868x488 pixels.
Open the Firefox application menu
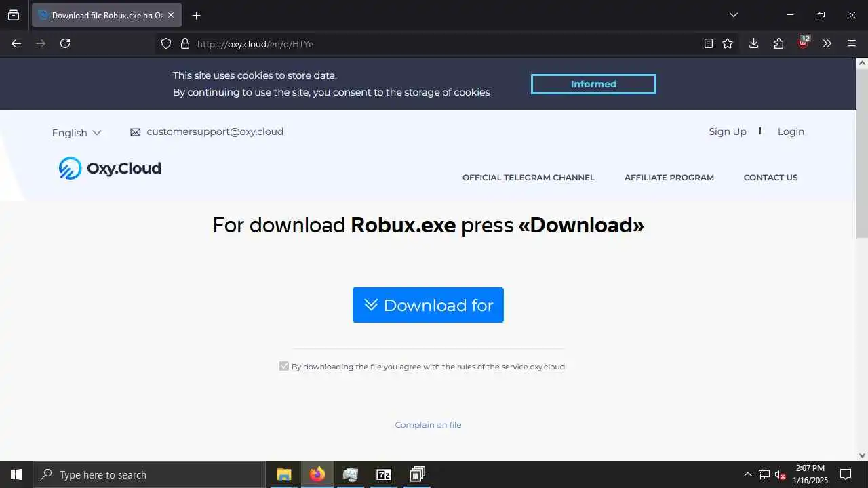point(852,43)
